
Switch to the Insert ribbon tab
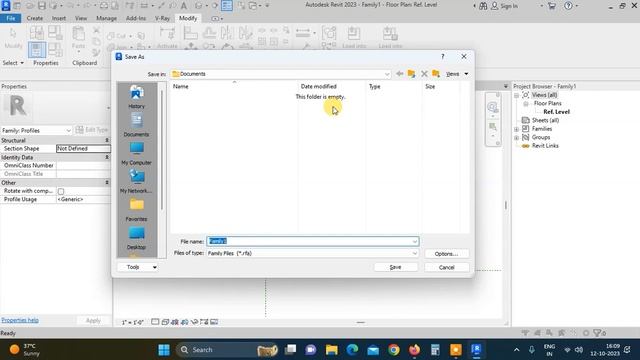point(59,18)
